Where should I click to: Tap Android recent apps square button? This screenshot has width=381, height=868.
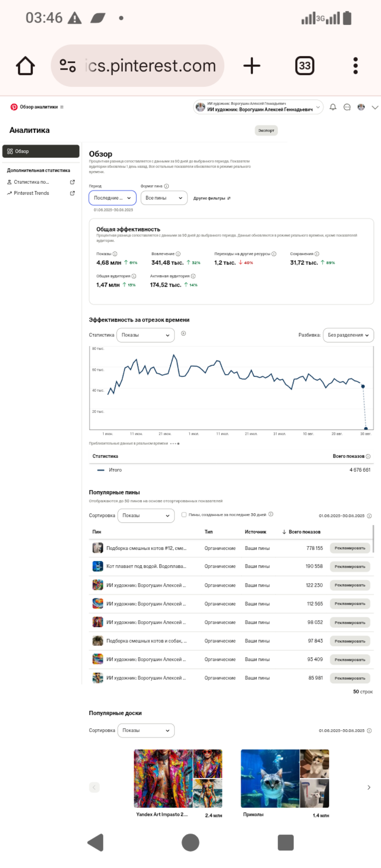pos(286,843)
